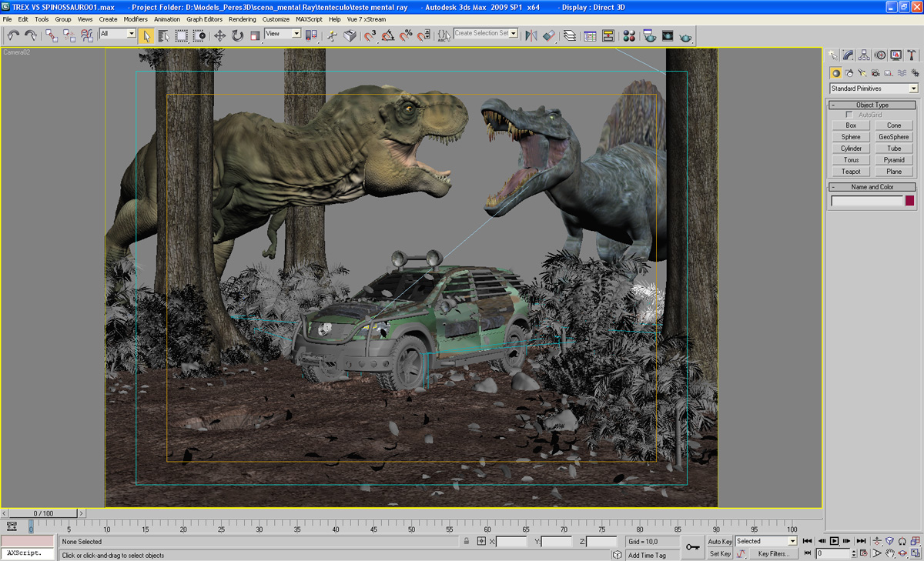The height and width of the screenshot is (561, 924).
Task: Open the Rendering menu
Action: [x=242, y=19]
